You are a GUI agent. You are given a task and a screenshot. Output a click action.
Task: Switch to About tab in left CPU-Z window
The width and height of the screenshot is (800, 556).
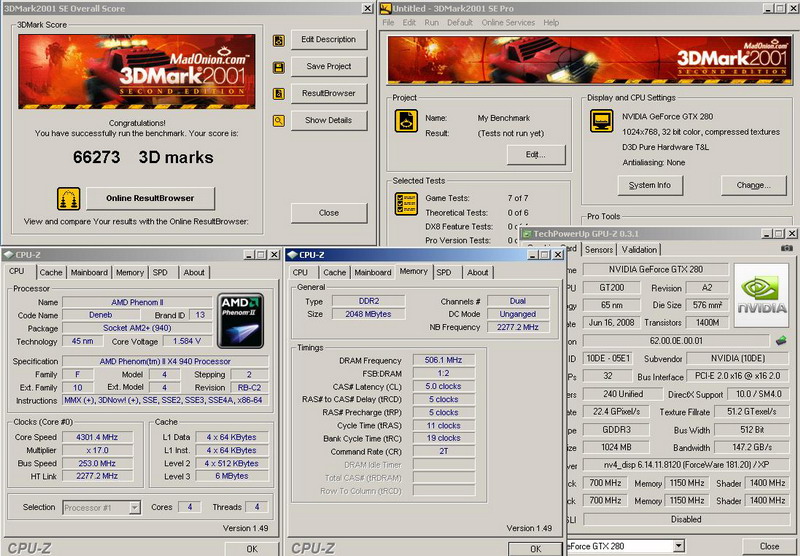[194, 272]
